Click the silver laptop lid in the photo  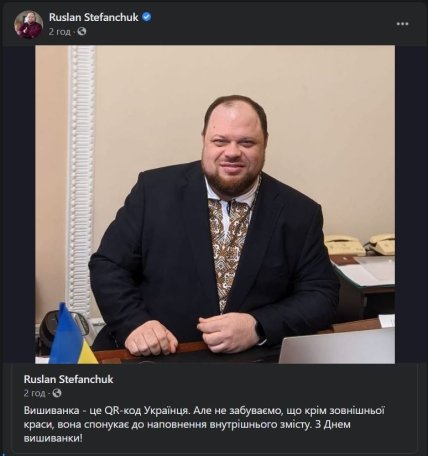337,347
